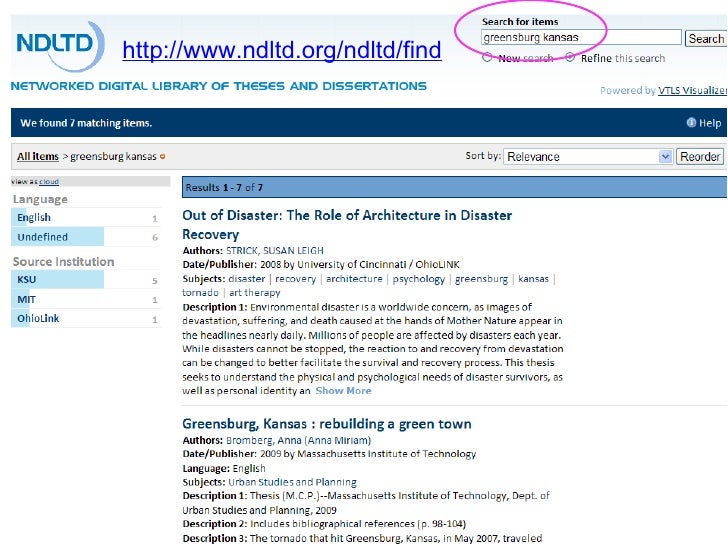Select the New search radio button
Image resolution: width=728 pixels, height=546 pixels.
point(487,58)
